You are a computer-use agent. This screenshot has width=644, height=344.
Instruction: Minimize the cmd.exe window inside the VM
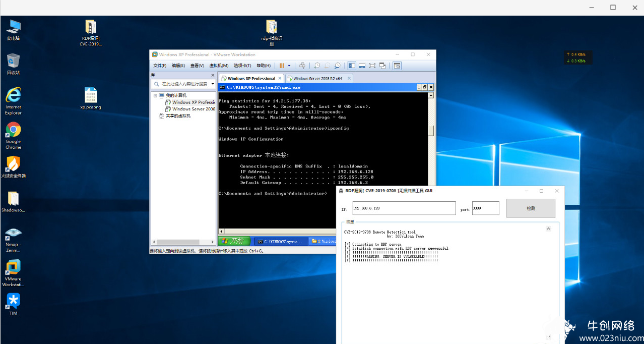(419, 87)
